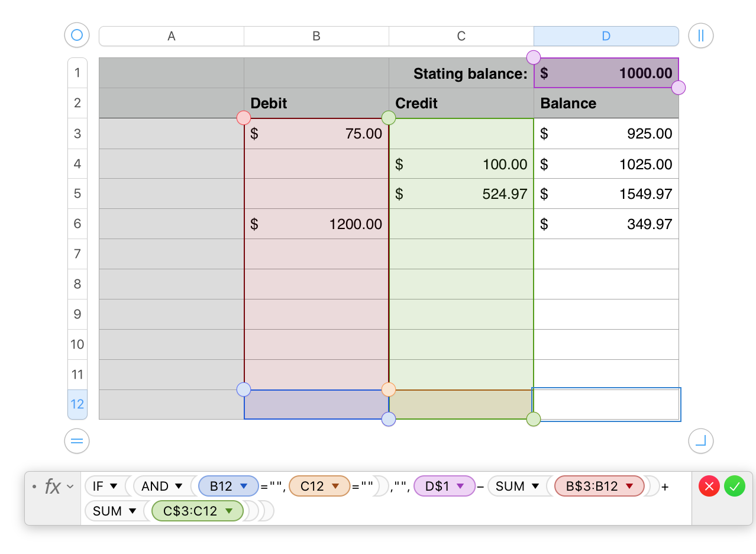Viewport: 756px width, 554px height.
Task: Open the C$3:C12 range token menu
Action: [229, 511]
